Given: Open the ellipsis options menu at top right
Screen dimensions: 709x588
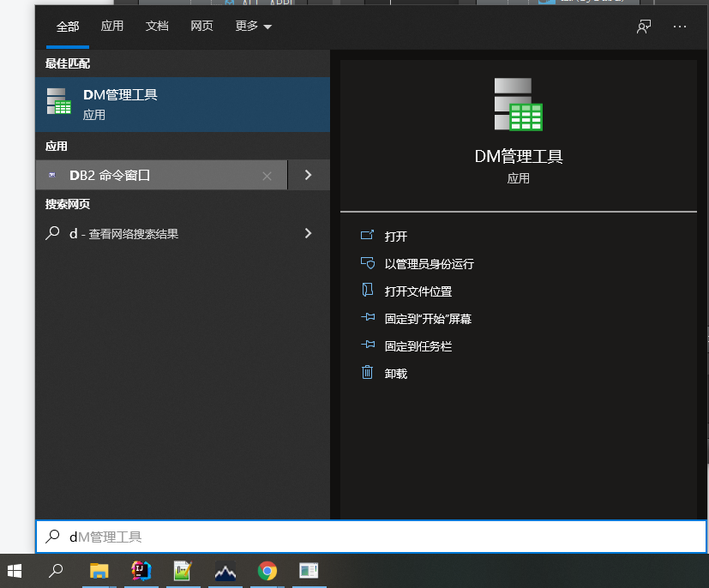Looking at the screenshot, I should pos(679,27).
